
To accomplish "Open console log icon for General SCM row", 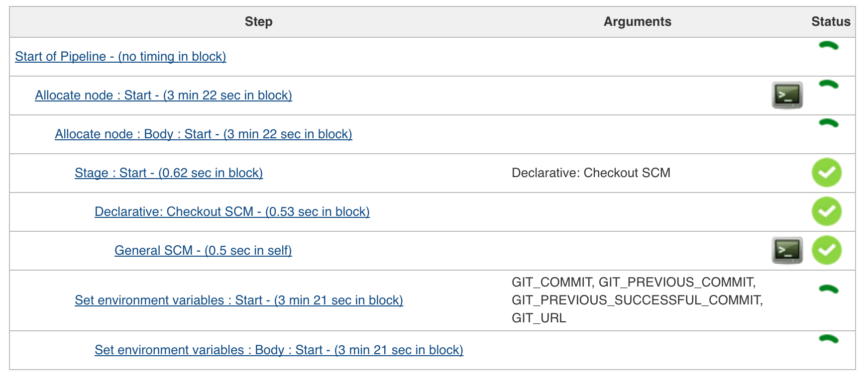I will [x=787, y=250].
